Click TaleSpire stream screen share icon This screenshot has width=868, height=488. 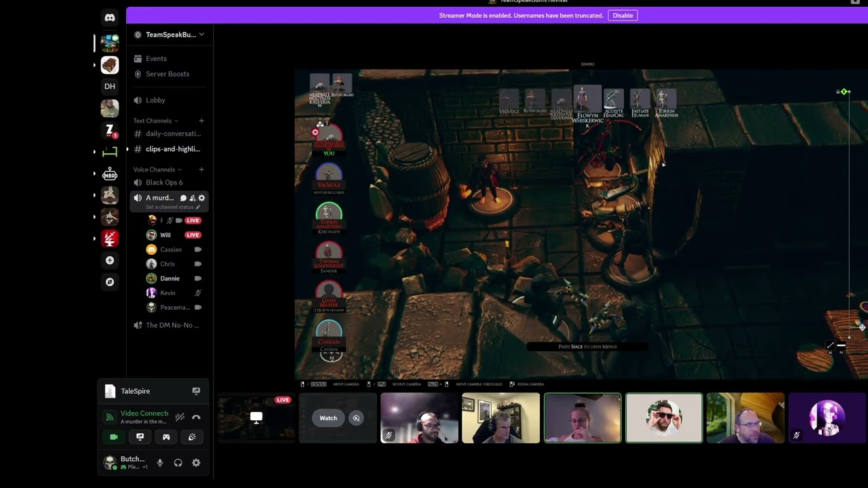coord(196,391)
